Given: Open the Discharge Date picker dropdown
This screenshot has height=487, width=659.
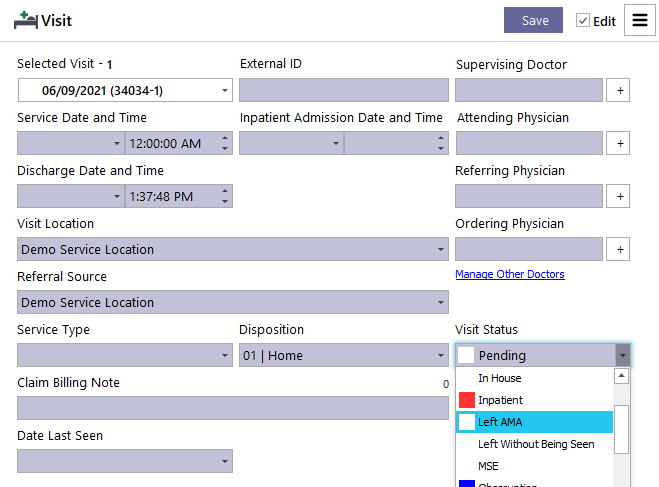Looking at the screenshot, I should 117,196.
